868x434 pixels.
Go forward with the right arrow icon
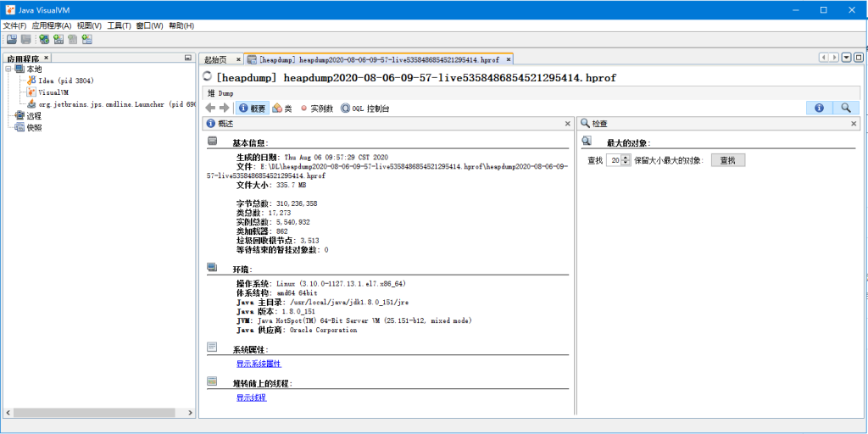pyautogui.click(x=224, y=108)
